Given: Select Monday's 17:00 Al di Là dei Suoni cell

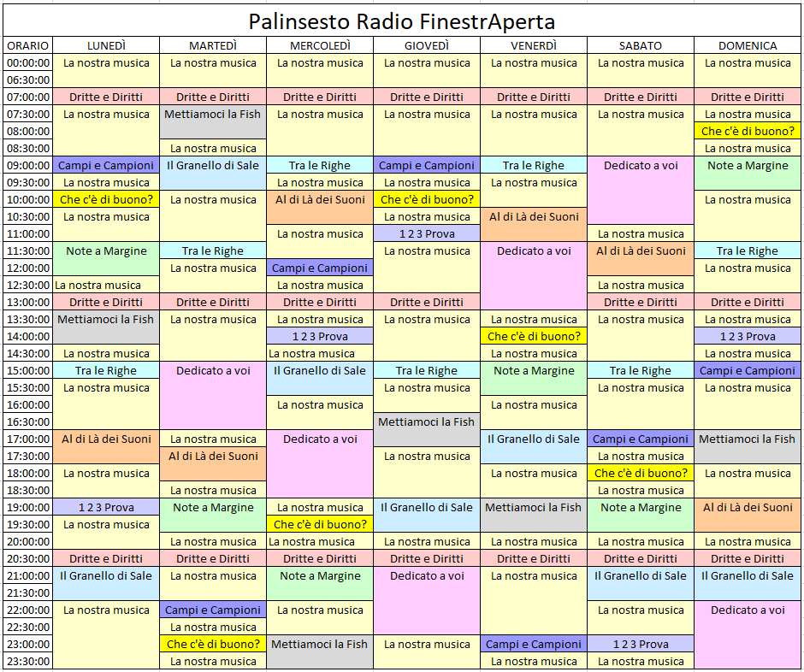Looking at the screenshot, I should pos(106,447).
